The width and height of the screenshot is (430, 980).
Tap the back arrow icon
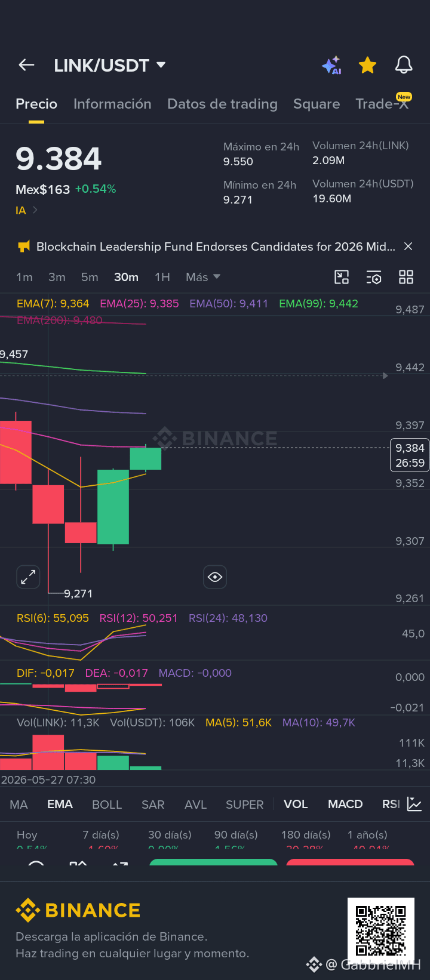[27, 65]
